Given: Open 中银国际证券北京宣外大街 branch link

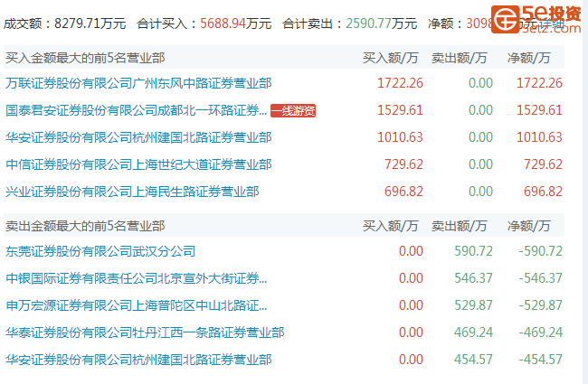Looking at the screenshot, I should coord(136,278).
